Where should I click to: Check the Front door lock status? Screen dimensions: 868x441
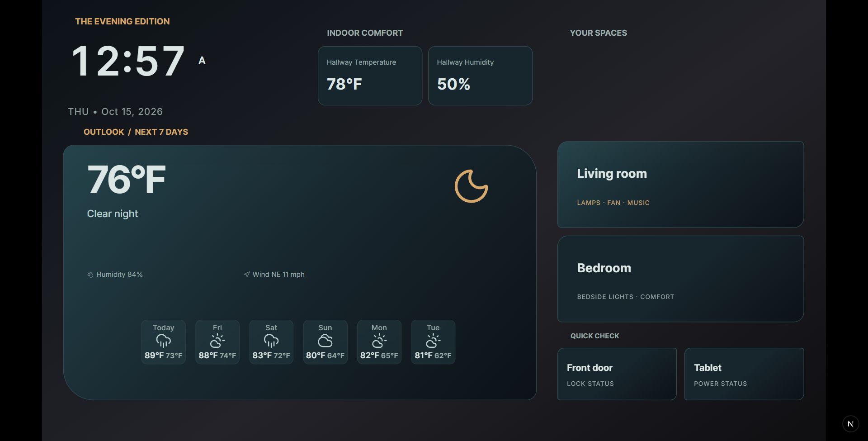pyautogui.click(x=617, y=374)
